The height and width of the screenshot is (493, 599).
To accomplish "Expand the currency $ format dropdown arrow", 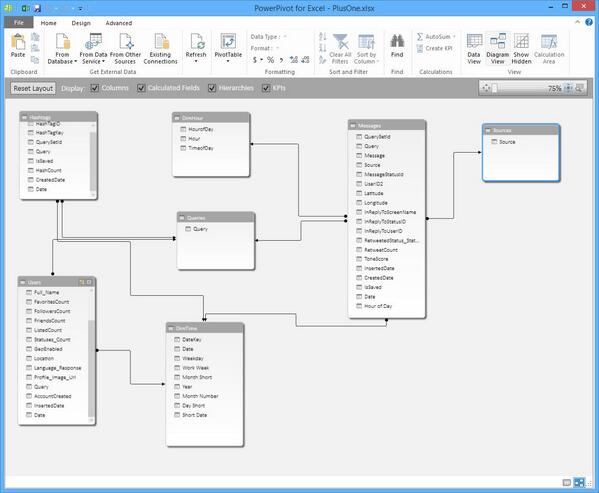I will (x=262, y=60).
